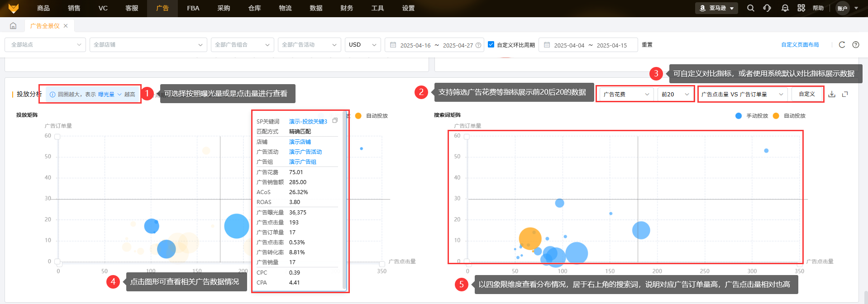Copy the SP keyword name icon
Viewport: 868px width, 304px height.
(335, 120)
